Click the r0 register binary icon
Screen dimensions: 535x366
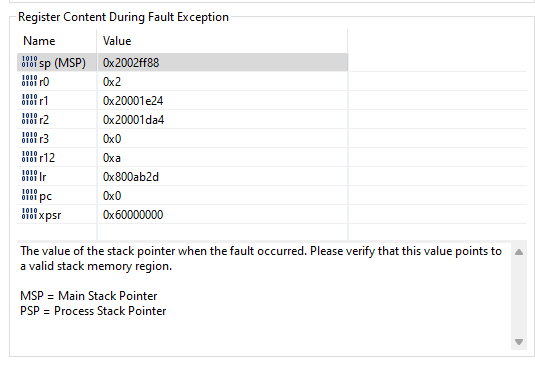[29, 81]
